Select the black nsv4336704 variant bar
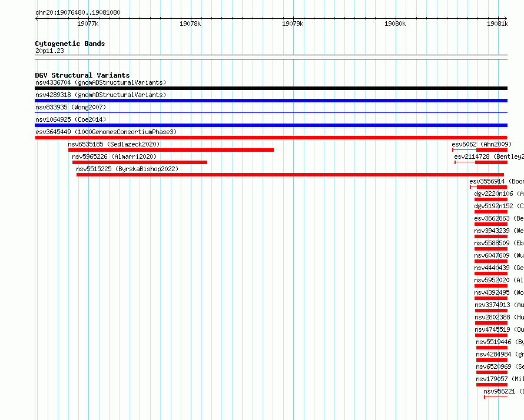 271,88
